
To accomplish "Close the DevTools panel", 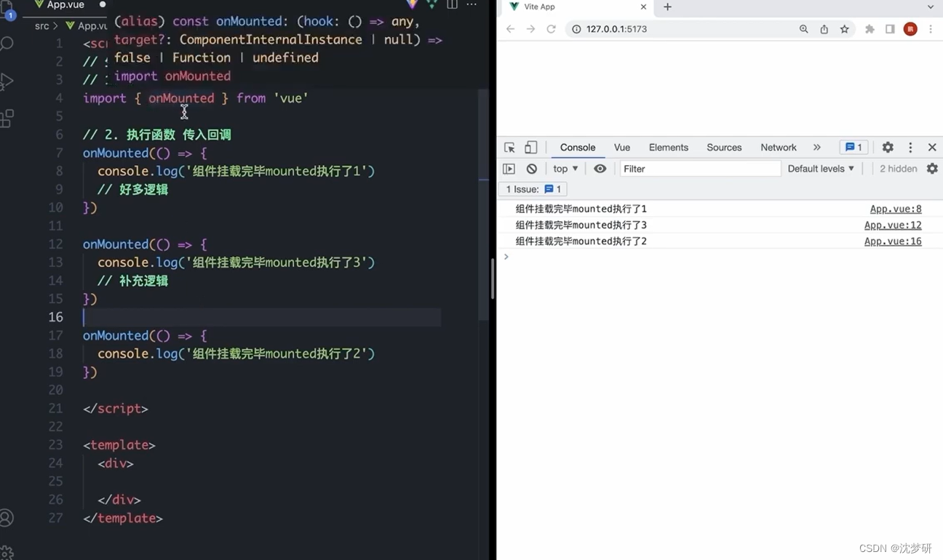I will click(x=932, y=147).
